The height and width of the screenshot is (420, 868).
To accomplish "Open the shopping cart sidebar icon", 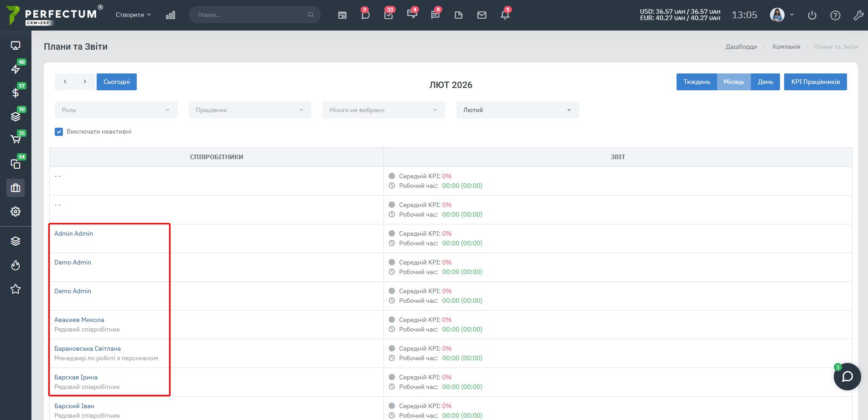I will [x=15, y=140].
